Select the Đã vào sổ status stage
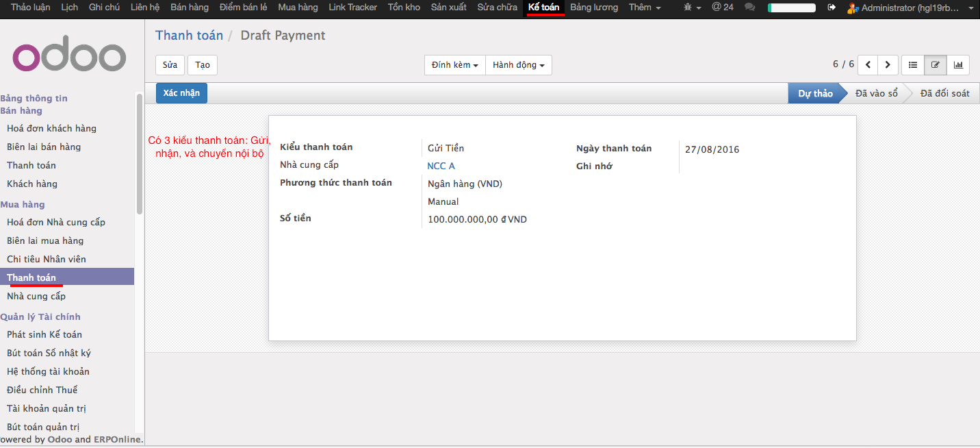 [x=877, y=94]
